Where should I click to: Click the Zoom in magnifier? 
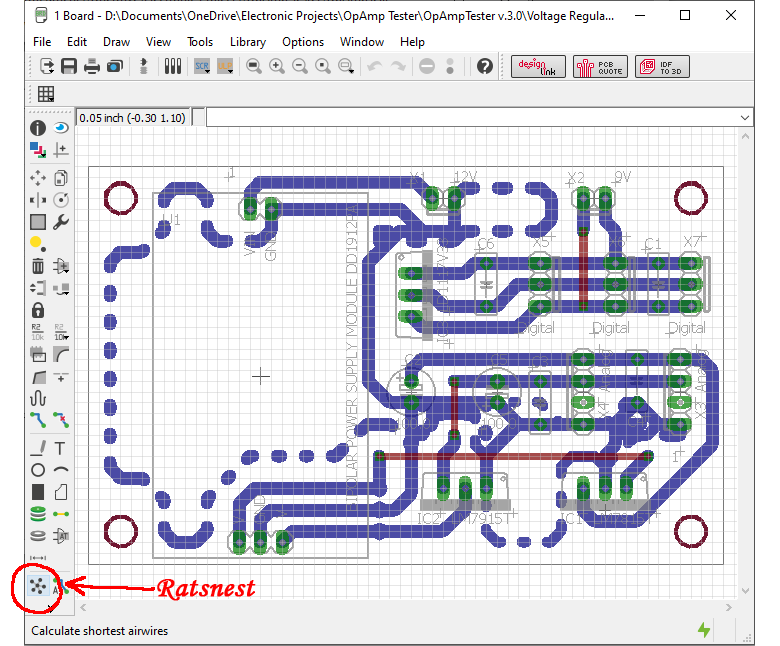tap(277, 66)
